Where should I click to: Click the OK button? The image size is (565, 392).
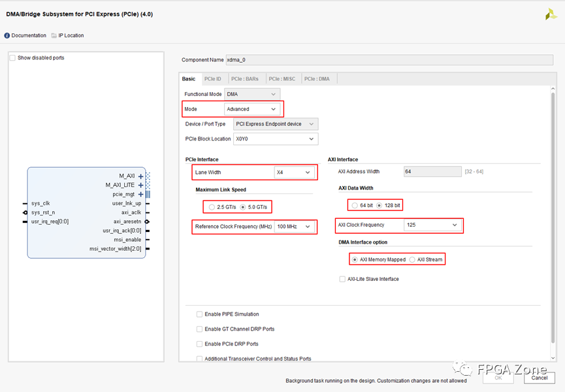coord(498,378)
